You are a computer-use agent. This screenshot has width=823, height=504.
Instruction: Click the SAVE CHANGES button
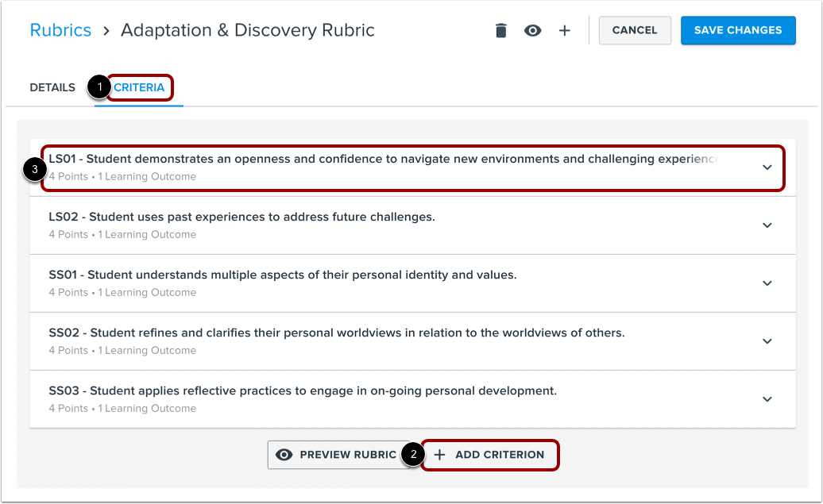pyautogui.click(x=738, y=30)
